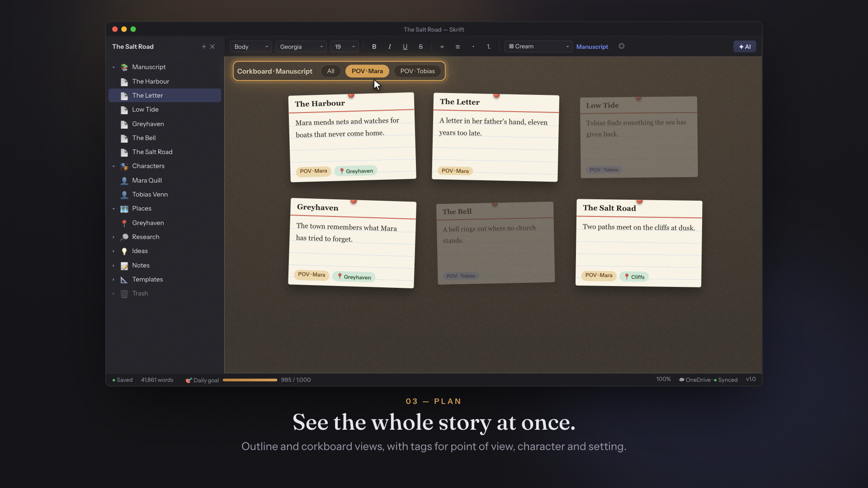Collapse the Characters folder
The width and height of the screenshot is (868, 488).
point(113,166)
